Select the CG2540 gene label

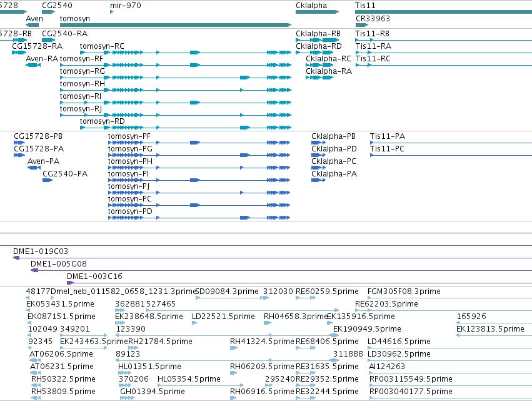[x=57, y=6]
